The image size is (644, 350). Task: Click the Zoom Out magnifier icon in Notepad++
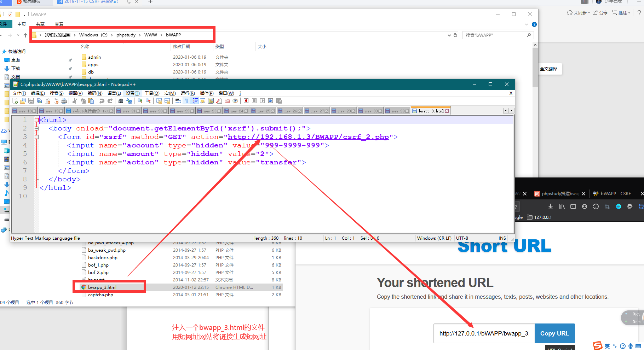tap(148, 101)
